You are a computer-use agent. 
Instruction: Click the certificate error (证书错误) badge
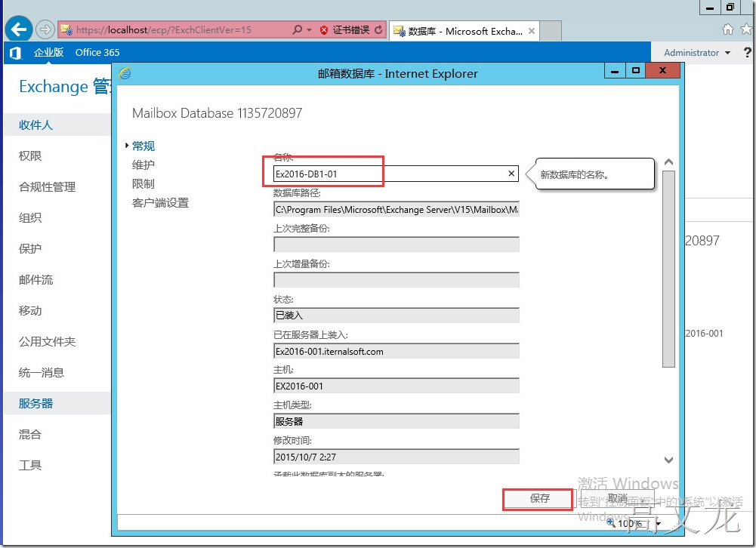click(x=345, y=30)
